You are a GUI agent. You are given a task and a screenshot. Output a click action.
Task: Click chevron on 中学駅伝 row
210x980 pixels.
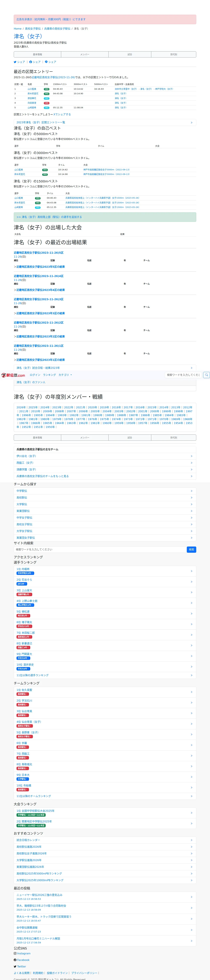tap(191, 491)
